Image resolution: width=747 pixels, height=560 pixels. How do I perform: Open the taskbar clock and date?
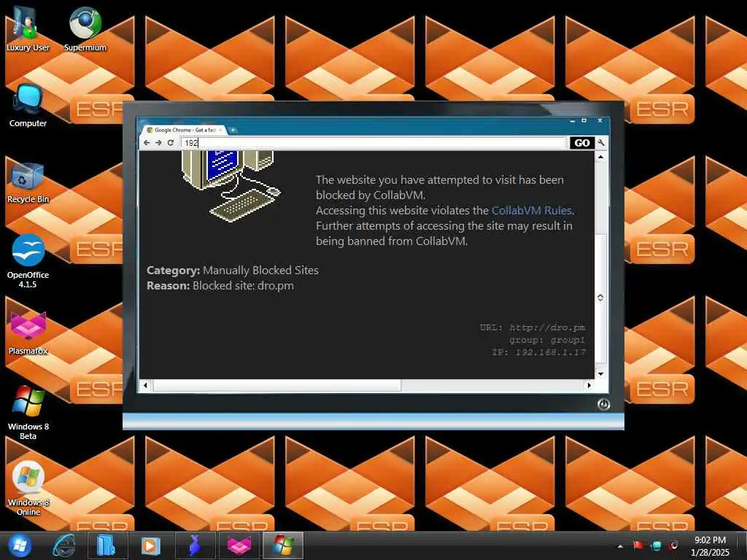[710, 545]
